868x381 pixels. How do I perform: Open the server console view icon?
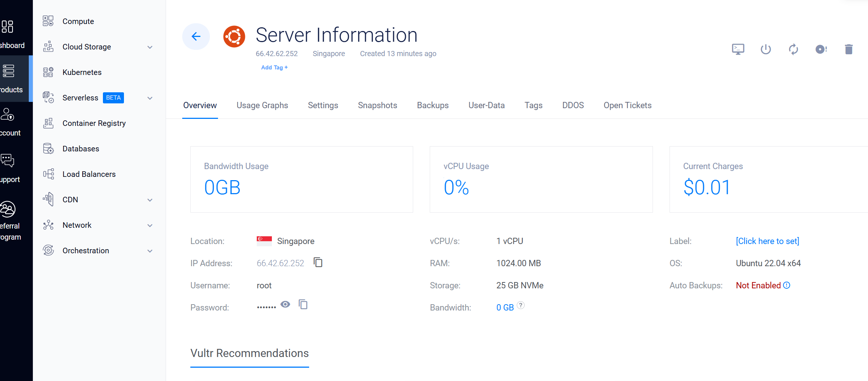tap(738, 49)
